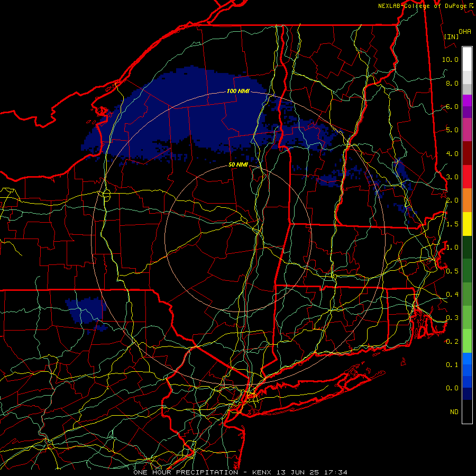
Task: Click the KENX radar site identifier
Action: pyautogui.click(x=263, y=472)
